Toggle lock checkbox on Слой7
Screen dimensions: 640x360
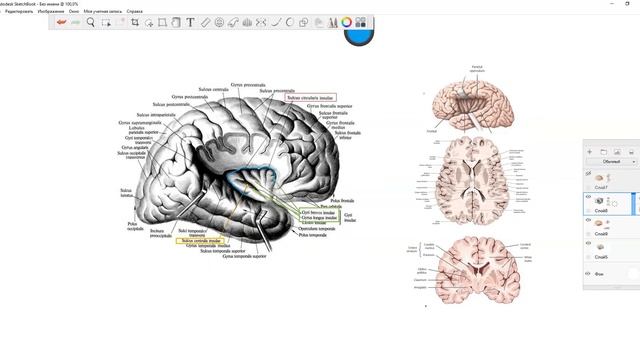pyautogui.click(x=588, y=187)
